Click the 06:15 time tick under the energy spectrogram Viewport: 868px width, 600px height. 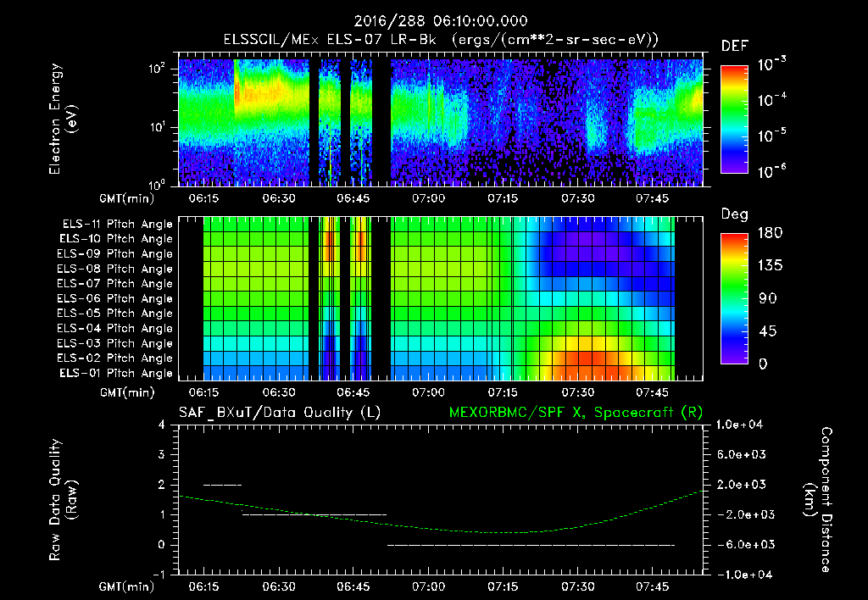(x=203, y=198)
